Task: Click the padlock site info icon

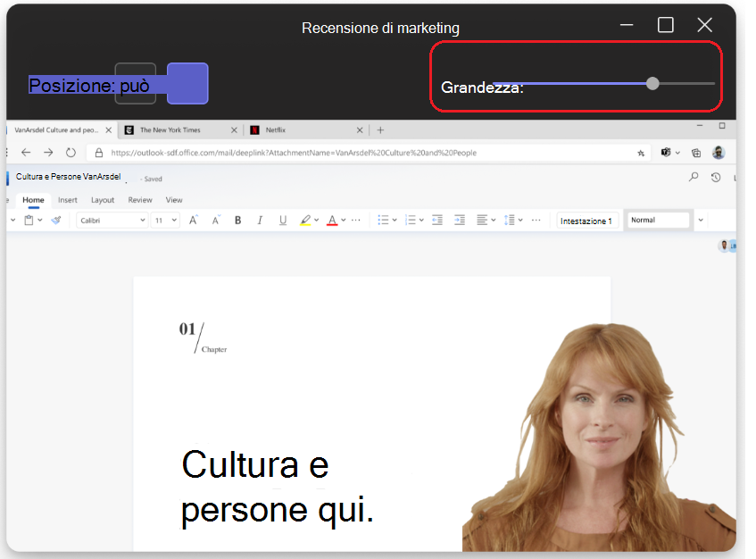Action: click(x=99, y=153)
